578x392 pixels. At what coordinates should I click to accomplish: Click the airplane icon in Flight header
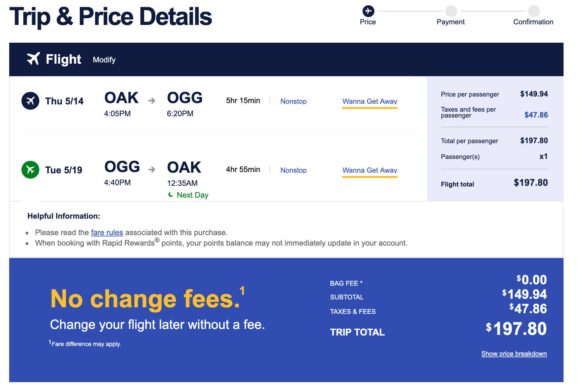tap(33, 59)
